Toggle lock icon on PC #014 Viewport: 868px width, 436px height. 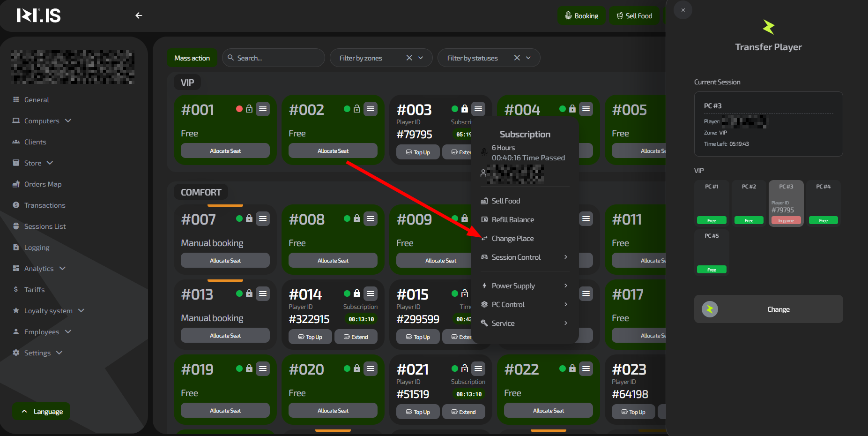(x=357, y=293)
